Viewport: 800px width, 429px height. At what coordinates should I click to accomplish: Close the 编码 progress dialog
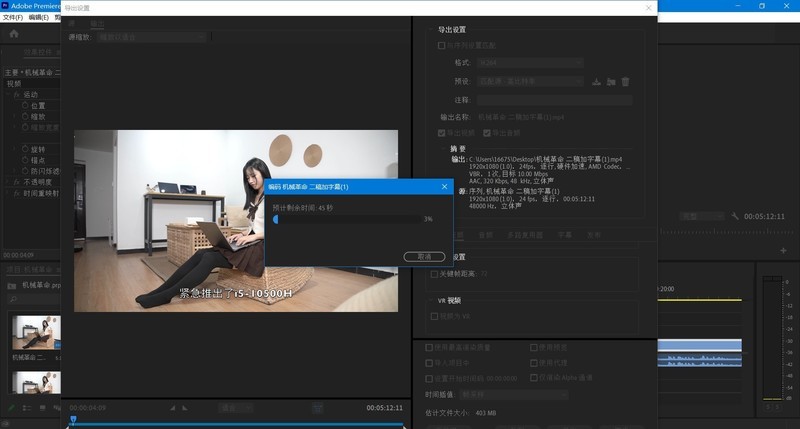click(x=444, y=187)
